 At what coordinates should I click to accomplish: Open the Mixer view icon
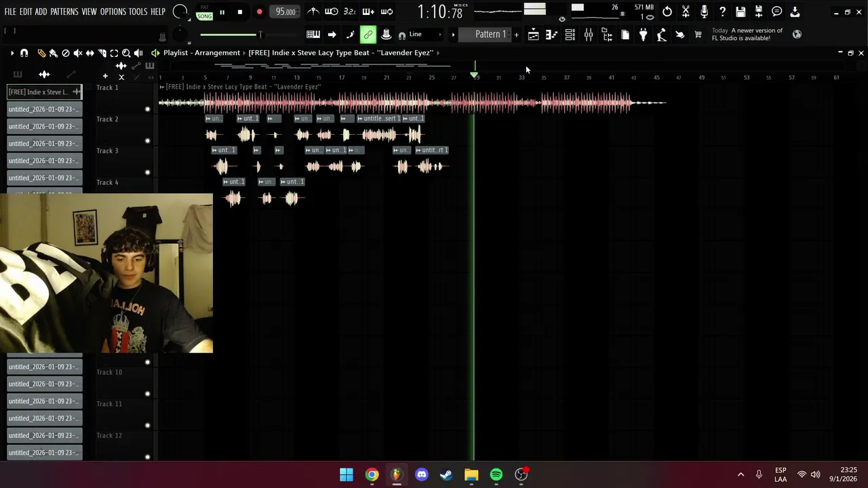point(589,35)
